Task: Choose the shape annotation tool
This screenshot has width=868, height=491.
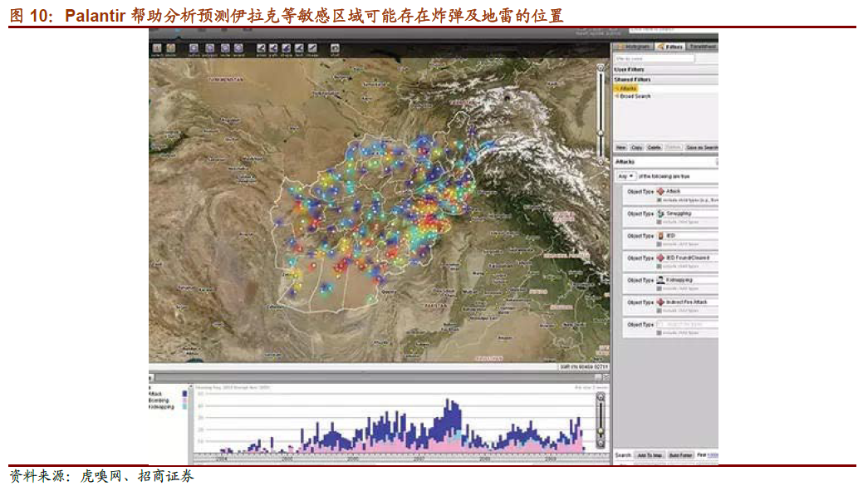Action: coord(287,49)
